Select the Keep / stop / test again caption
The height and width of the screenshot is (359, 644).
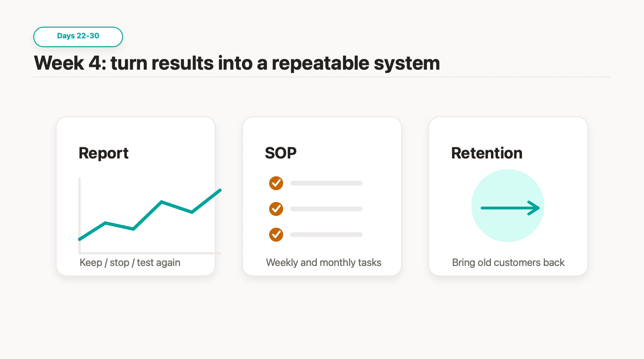130,263
